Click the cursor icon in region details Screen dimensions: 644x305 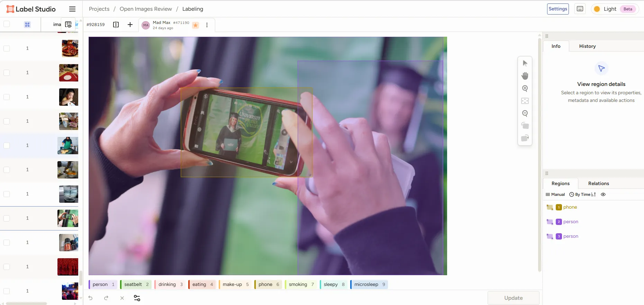(x=601, y=69)
